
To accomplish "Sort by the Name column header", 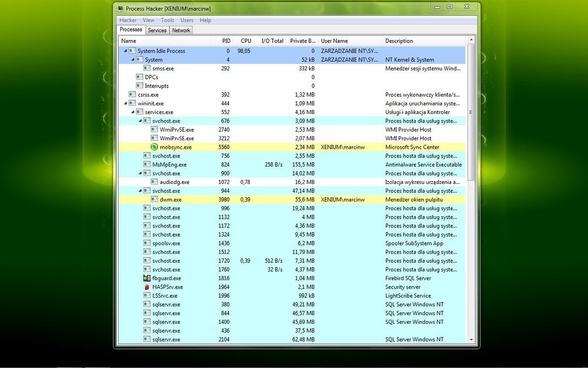I will [x=164, y=41].
